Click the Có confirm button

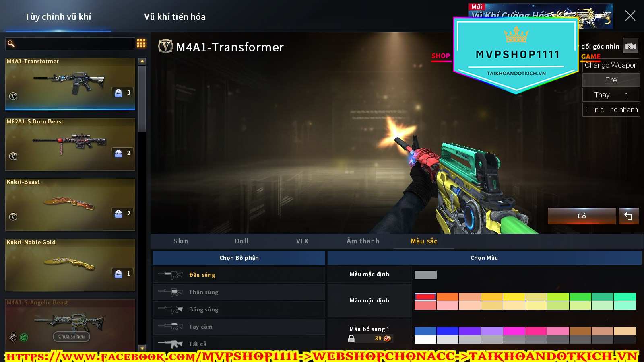(582, 216)
